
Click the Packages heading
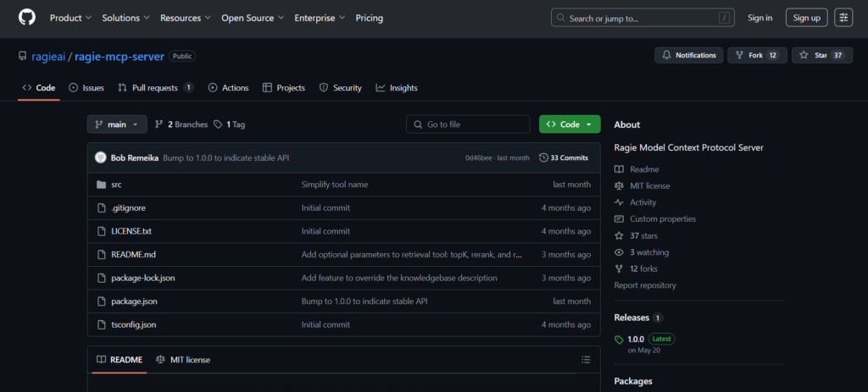coord(633,381)
